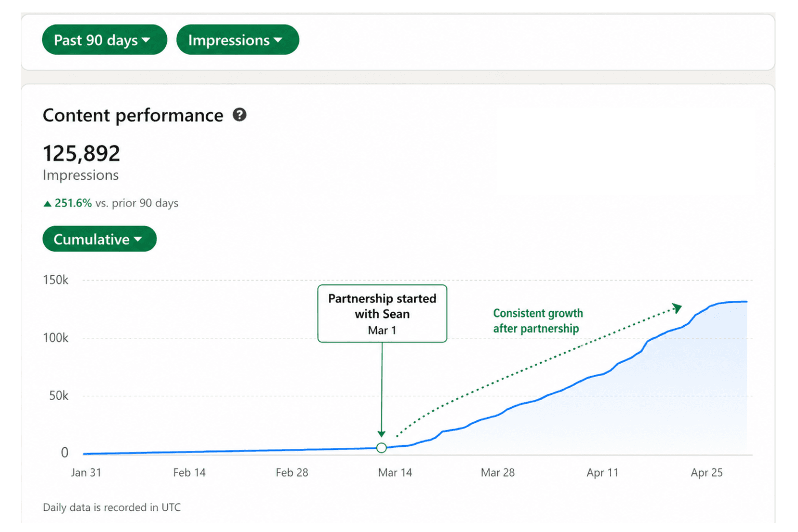Click the Feb 28 axis label
Image resolution: width=798 pixels, height=532 pixels.
coord(292,473)
